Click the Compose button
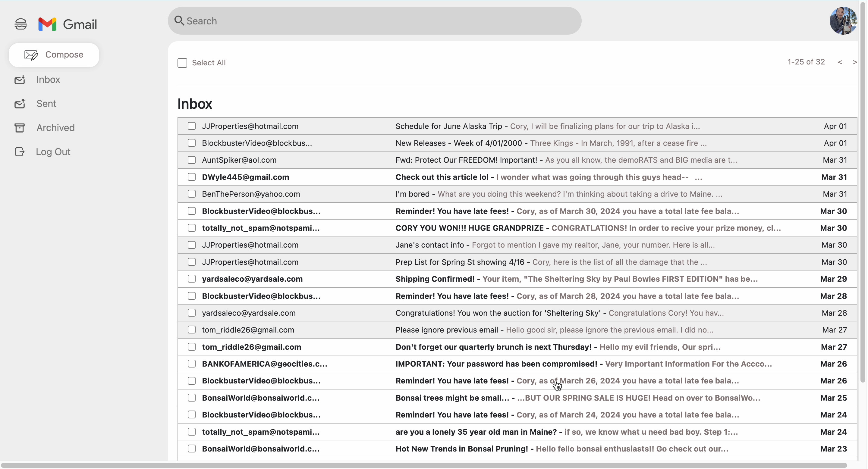 [54, 55]
